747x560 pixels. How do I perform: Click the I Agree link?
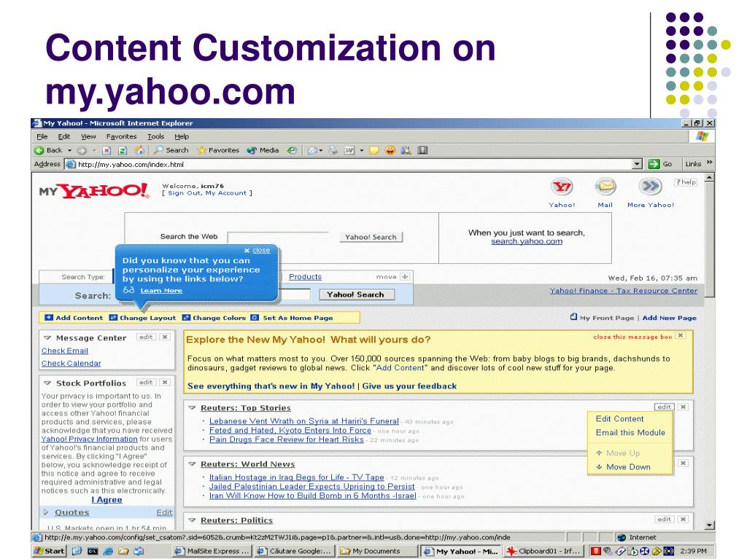click(107, 499)
